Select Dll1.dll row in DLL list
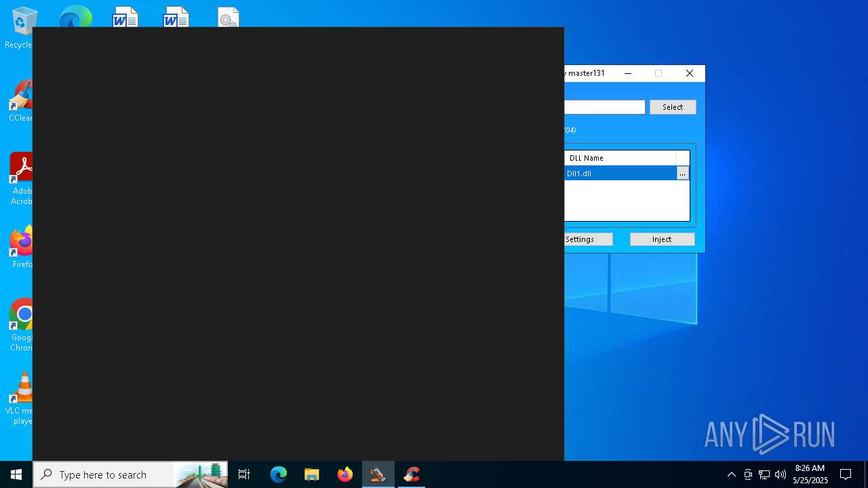This screenshot has width=868, height=488. point(620,174)
